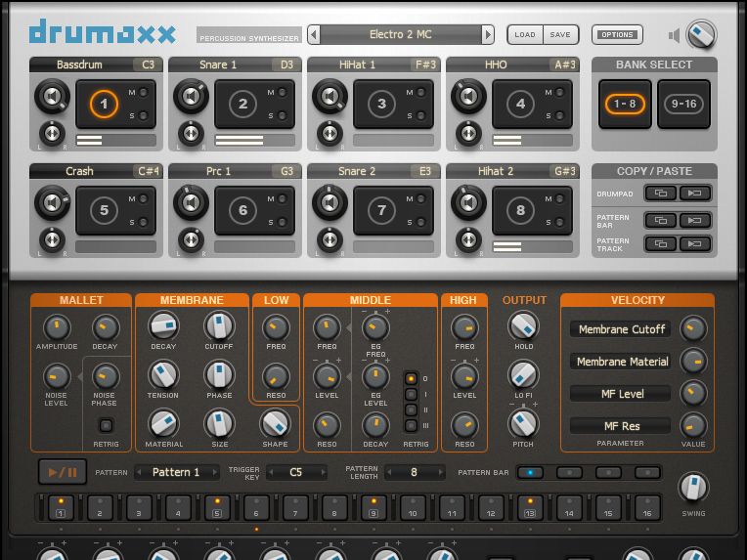Click the Membrane Cutoff velocity value knob
The height and width of the screenshot is (560, 747).
[x=693, y=328]
